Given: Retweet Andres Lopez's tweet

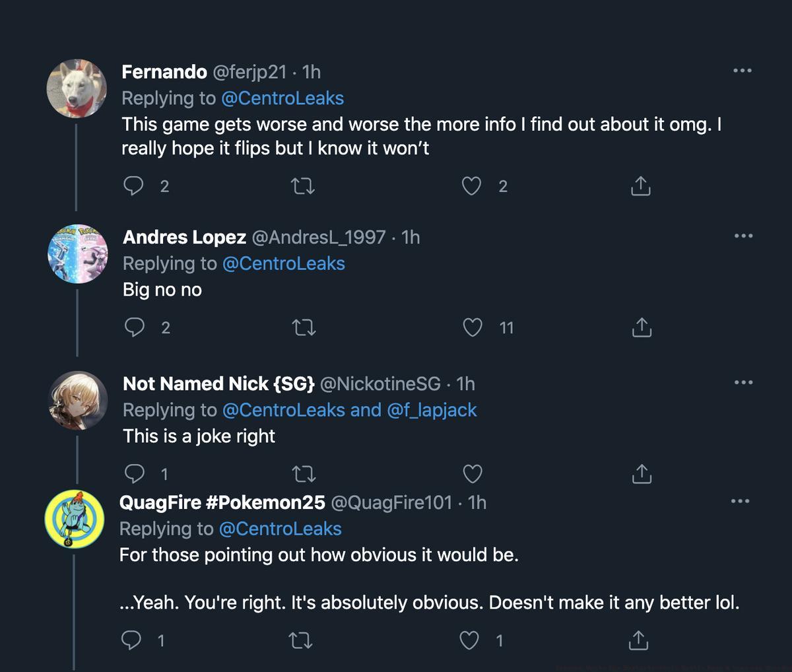Looking at the screenshot, I should click(304, 327).
